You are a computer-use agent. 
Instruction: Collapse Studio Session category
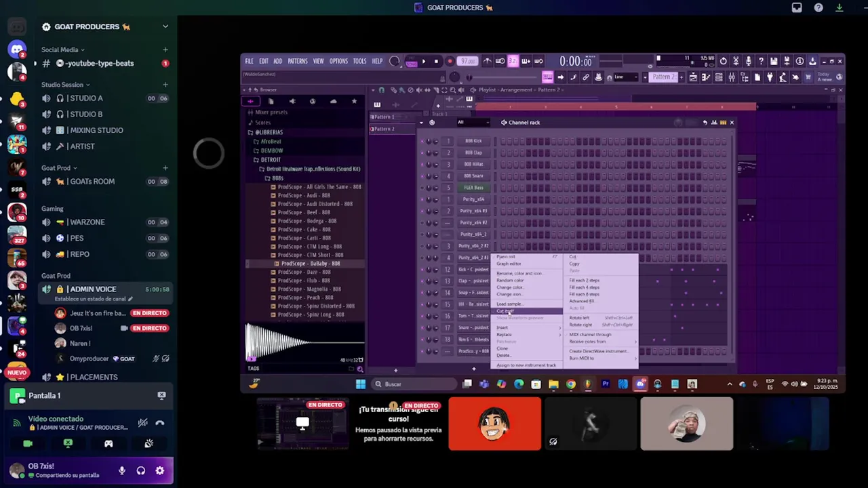[65, 85]
